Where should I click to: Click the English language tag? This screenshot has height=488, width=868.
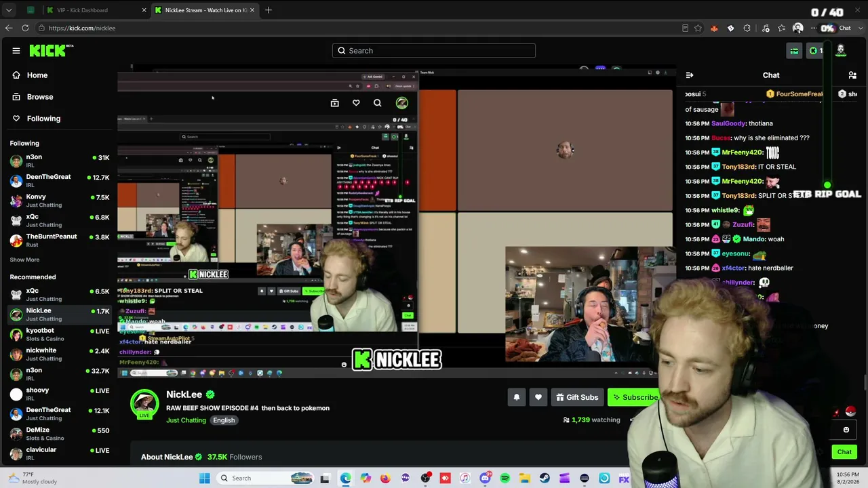point(224,420)
